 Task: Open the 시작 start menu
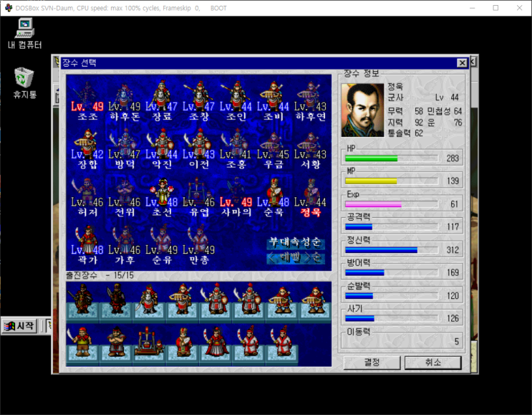(x=19, y=326)
